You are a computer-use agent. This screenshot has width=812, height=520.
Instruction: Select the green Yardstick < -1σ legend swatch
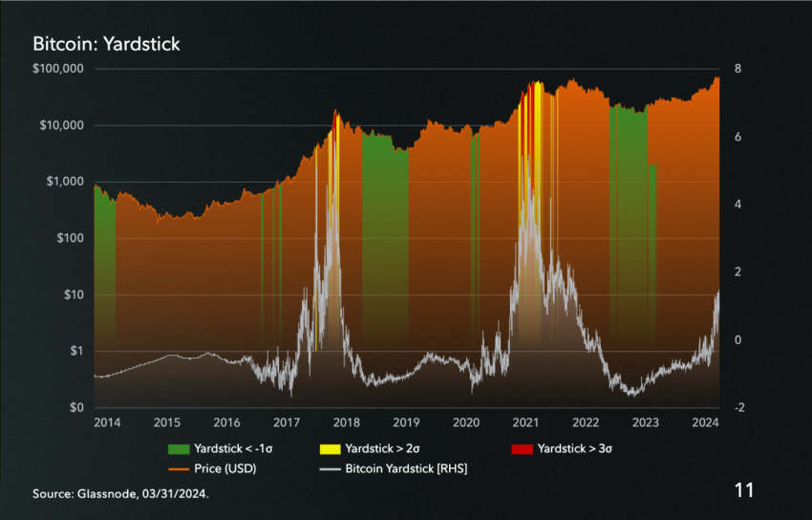[179, 449]
